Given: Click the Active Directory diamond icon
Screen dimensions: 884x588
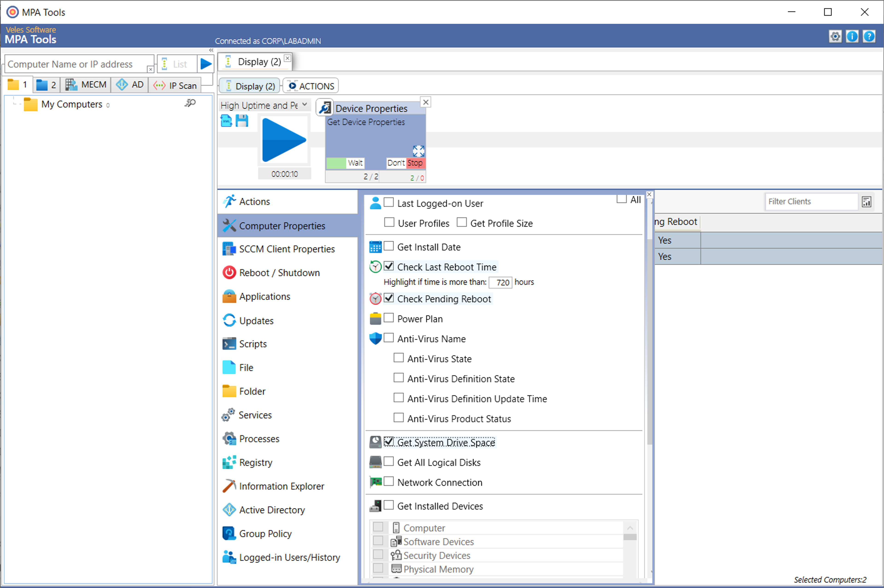Looking at the screenshot, I should [x=229, y=510].
